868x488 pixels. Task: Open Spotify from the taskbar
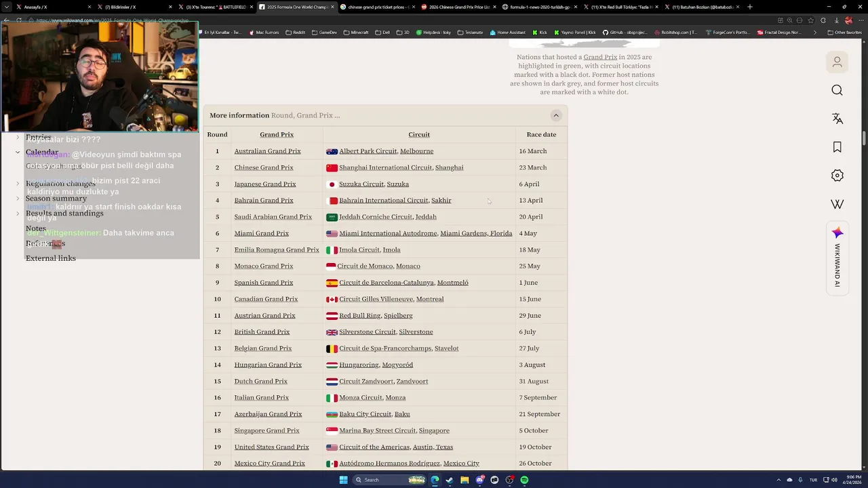pos(524,480)
